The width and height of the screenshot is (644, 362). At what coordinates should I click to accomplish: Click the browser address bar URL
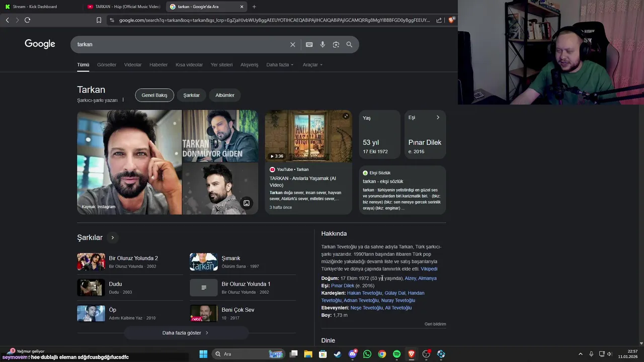pyautogui.click(x=275, y=20)
